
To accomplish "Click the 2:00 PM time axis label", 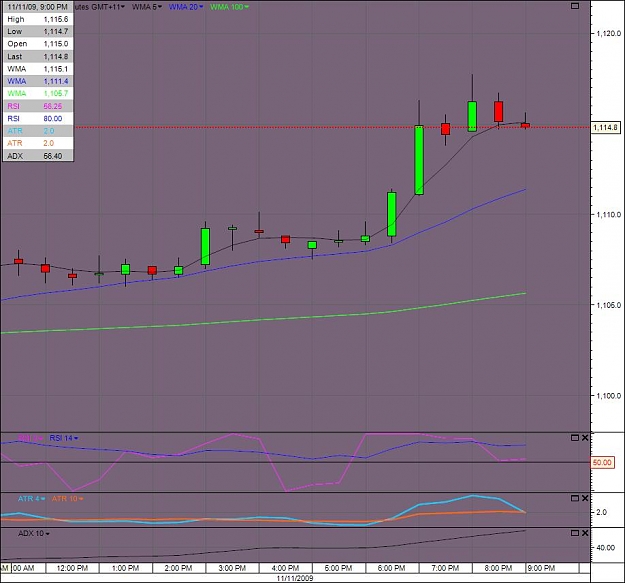I will click(x=179, y=568).
